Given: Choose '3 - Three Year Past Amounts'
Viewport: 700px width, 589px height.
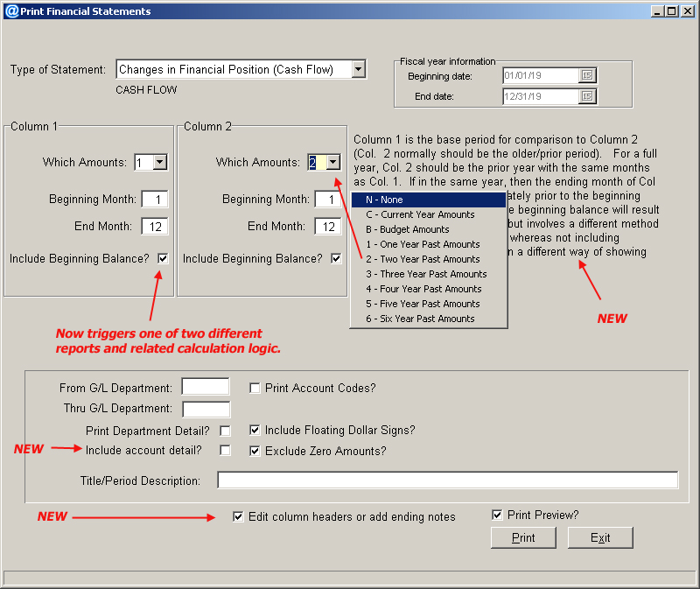Looking at the screenshot, I should (429, 274).
